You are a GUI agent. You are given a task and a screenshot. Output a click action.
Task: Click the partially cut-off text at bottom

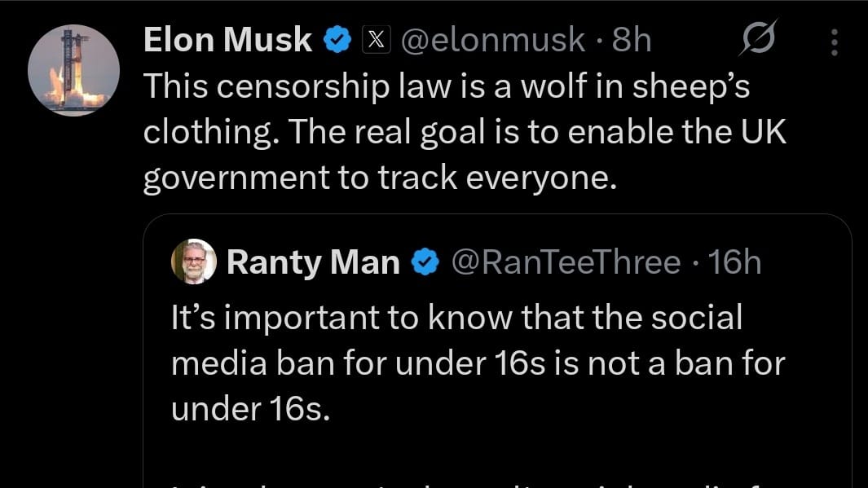tap(476, 482)
